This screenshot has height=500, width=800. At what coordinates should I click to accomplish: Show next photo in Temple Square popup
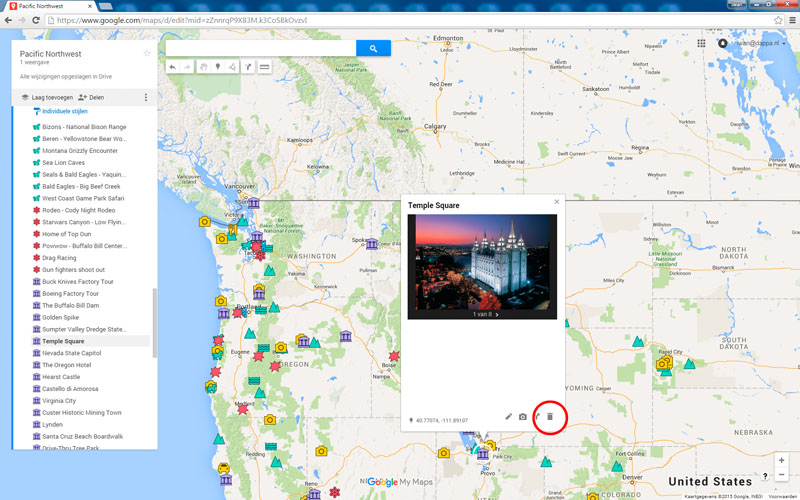coord(497,314)
